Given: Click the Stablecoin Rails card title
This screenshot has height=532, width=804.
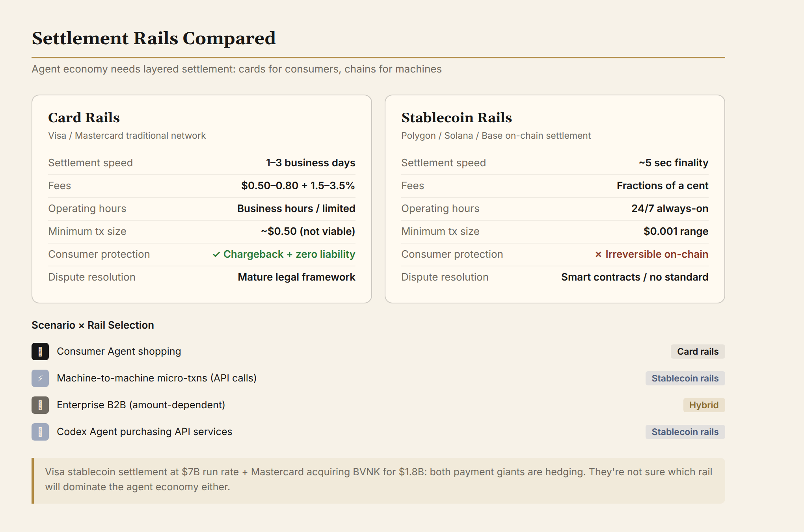Looking at the screenshot, I should click(x=456, y=117).
